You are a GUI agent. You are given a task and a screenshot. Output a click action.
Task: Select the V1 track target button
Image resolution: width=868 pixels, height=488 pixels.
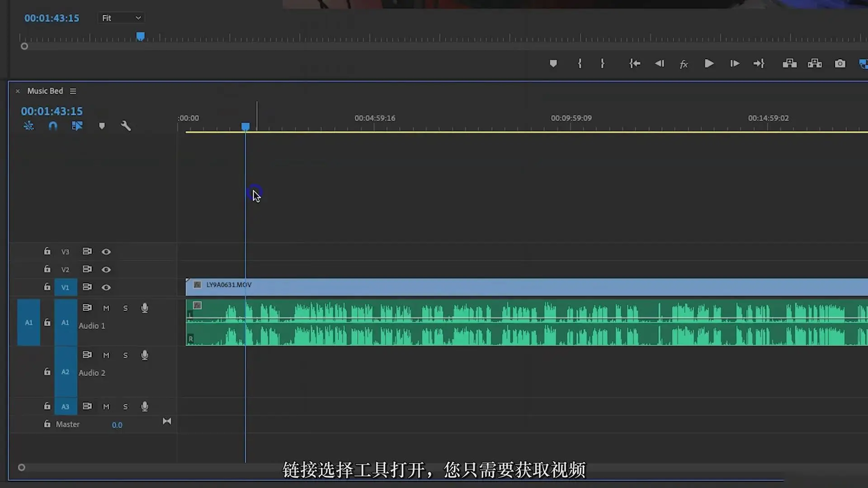[66, 287]
